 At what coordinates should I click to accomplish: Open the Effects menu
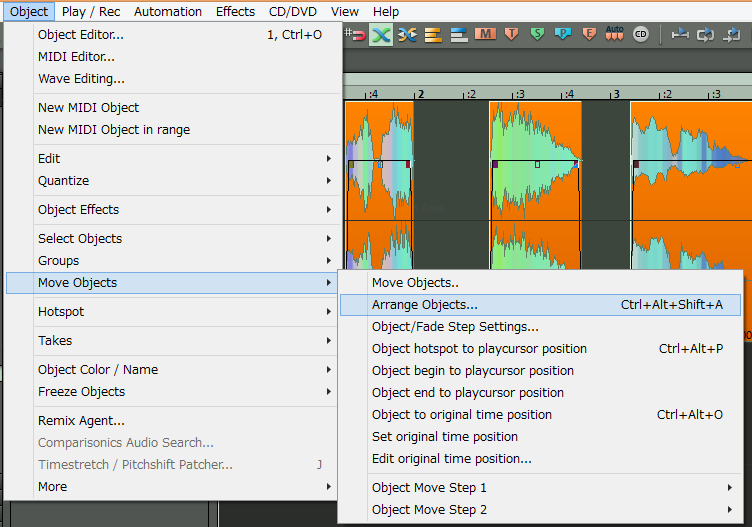[x=235, y=12]
